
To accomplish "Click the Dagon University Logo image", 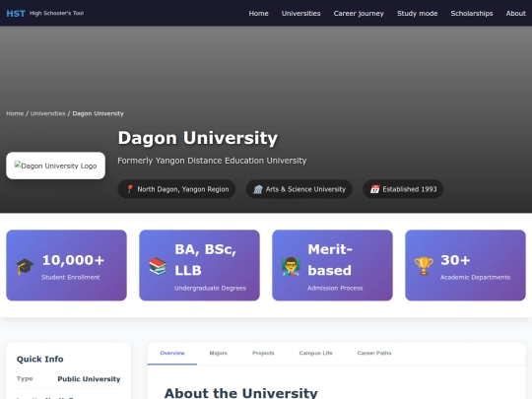I will coord(55,166).
